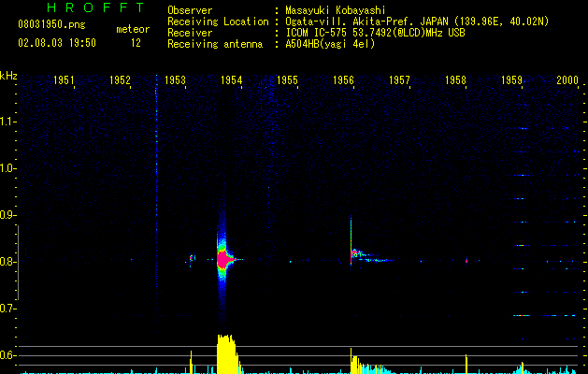This screenshot has height=374, width=588.
Task: Click the meteor count value 12
Action: (136, 43)
